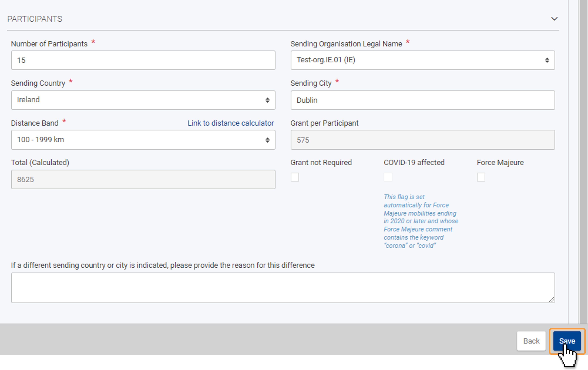Click the PARTICIPANTS section heading
Screen dimensions: 588x370
(x=35, y=19)
